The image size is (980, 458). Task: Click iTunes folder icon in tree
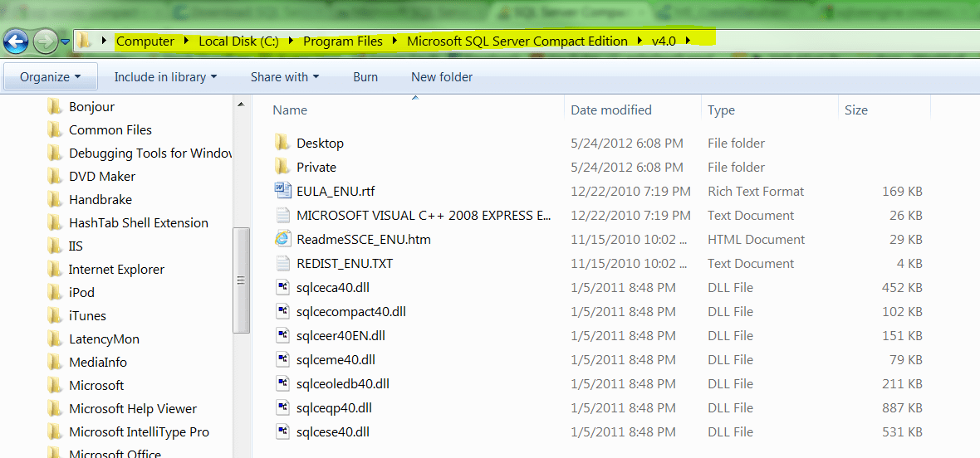click(55, 316)
